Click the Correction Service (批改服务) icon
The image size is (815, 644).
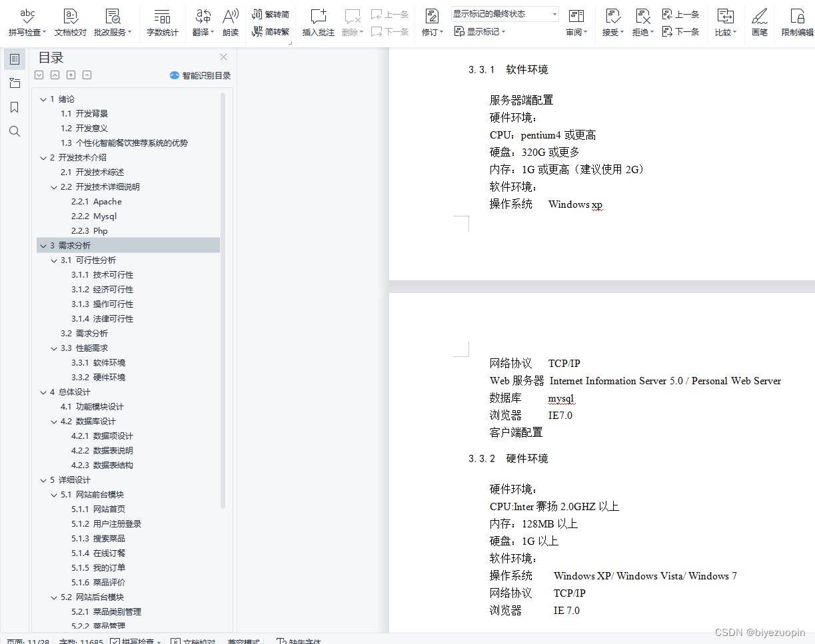(113, 17)
